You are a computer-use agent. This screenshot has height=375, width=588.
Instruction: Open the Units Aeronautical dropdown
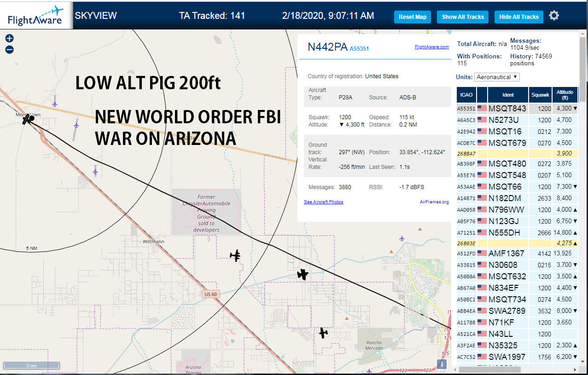click(497, 77)
